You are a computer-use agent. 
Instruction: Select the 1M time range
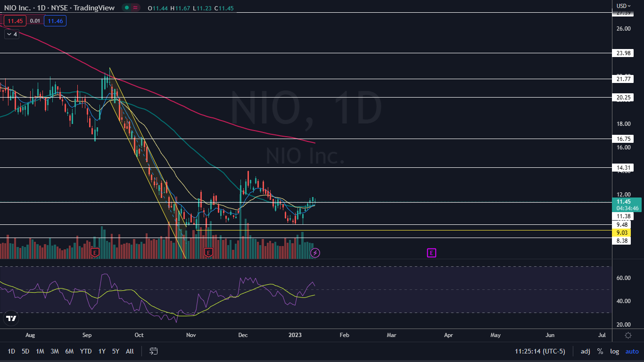[x=40, y=351]
